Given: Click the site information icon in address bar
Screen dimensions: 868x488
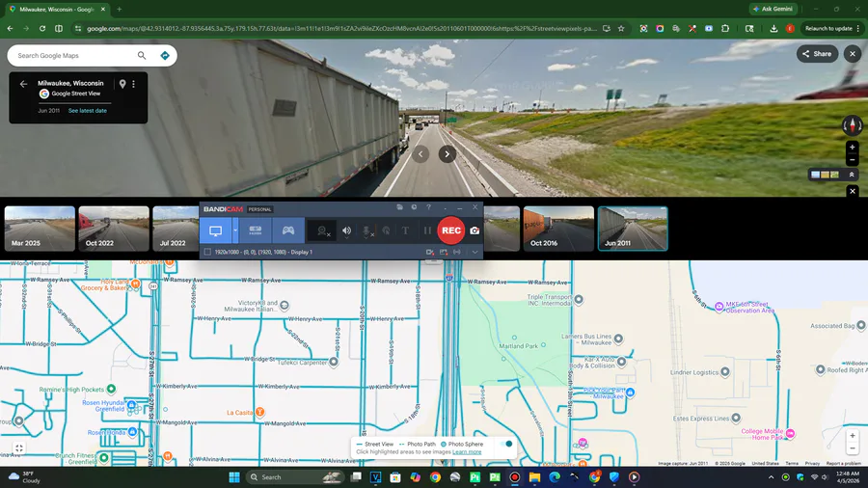Looking at the screenshot, I should point(77,28).
